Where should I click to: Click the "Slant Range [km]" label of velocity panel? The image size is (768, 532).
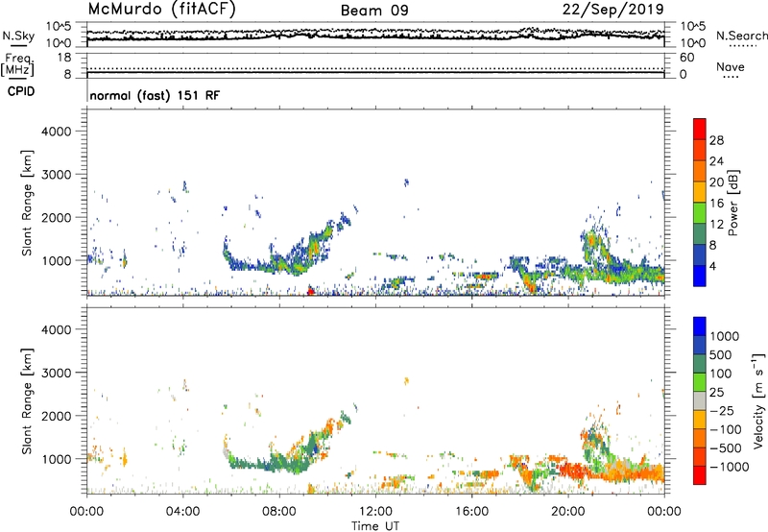coord(27,400)
